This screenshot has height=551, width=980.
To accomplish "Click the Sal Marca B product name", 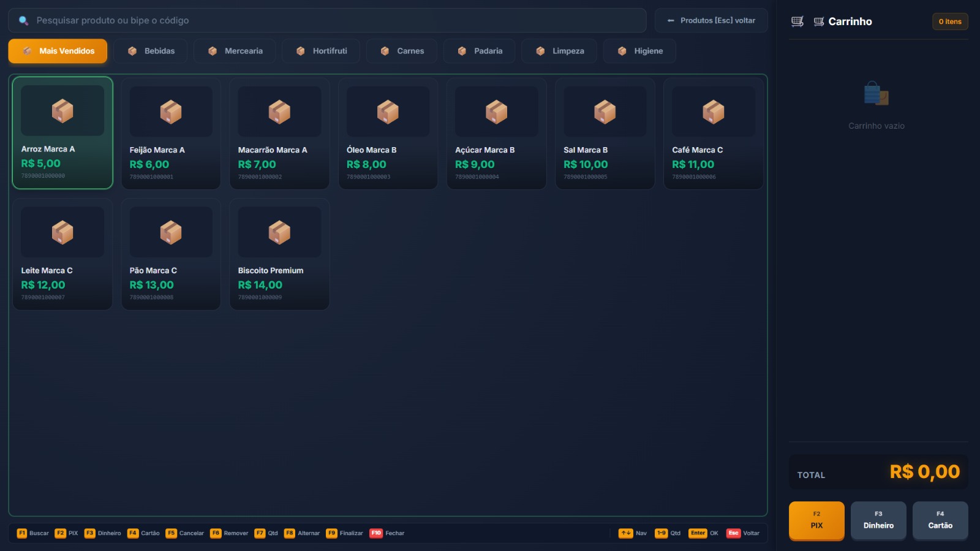I will [586, 150].
